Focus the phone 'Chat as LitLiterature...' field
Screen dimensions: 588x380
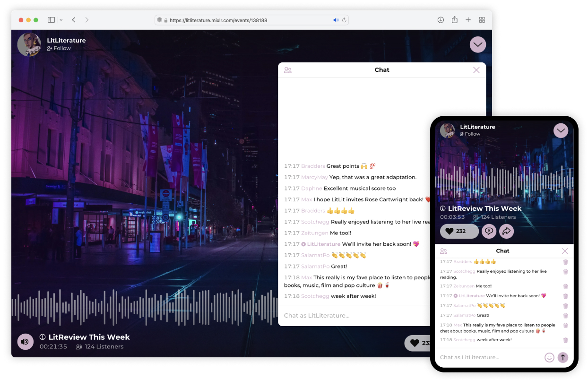point(490,357)
